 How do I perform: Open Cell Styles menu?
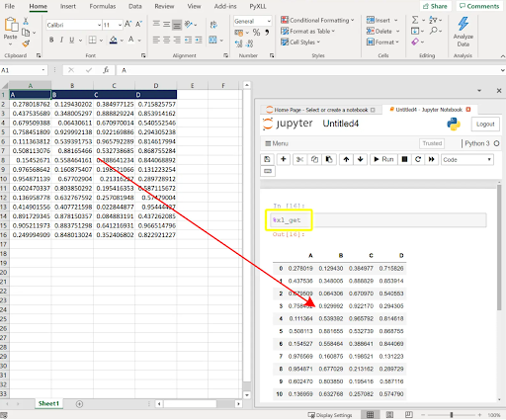coord(300,42)
